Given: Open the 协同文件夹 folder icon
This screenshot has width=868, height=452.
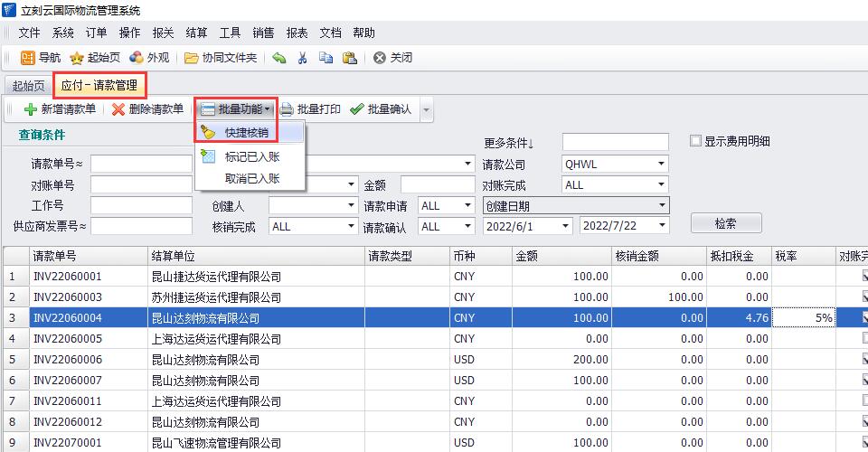Looking at the screenshot, I should (192, 58).
